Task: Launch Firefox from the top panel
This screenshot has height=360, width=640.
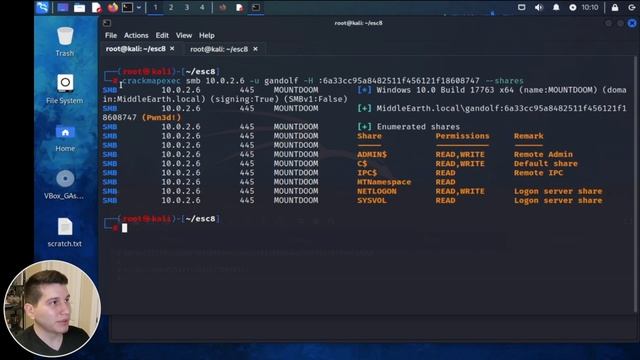Action: tap(113, 7)
